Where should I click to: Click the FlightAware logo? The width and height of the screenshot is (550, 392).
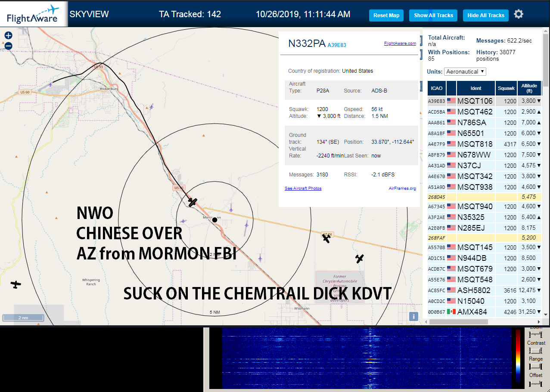pos(34,14)
